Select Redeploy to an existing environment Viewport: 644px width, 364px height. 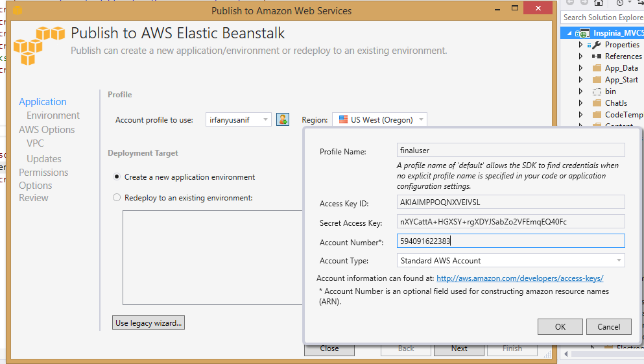coord(117,198)
